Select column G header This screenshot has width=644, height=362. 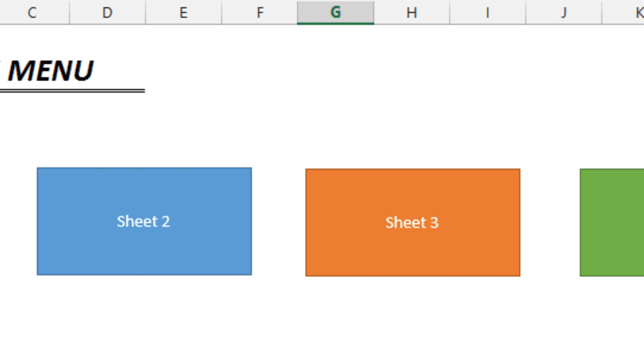[x=335, y=12]
